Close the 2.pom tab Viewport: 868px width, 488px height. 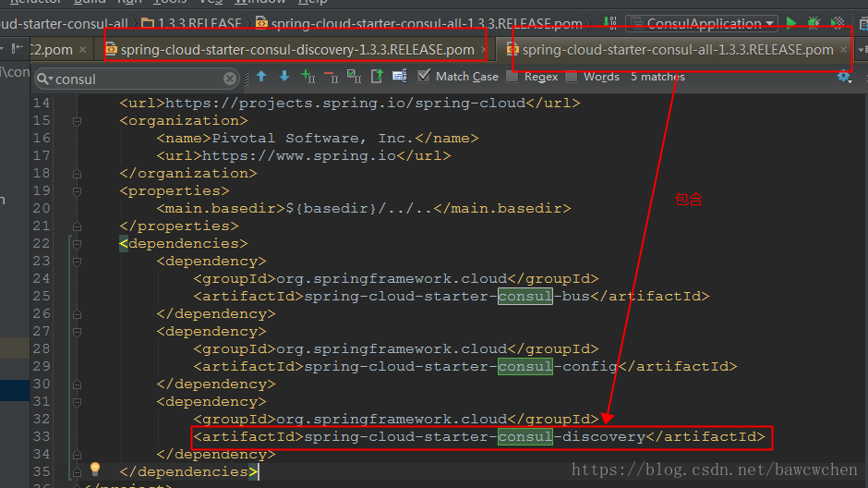pyautogui.click(x=82, y=50)
